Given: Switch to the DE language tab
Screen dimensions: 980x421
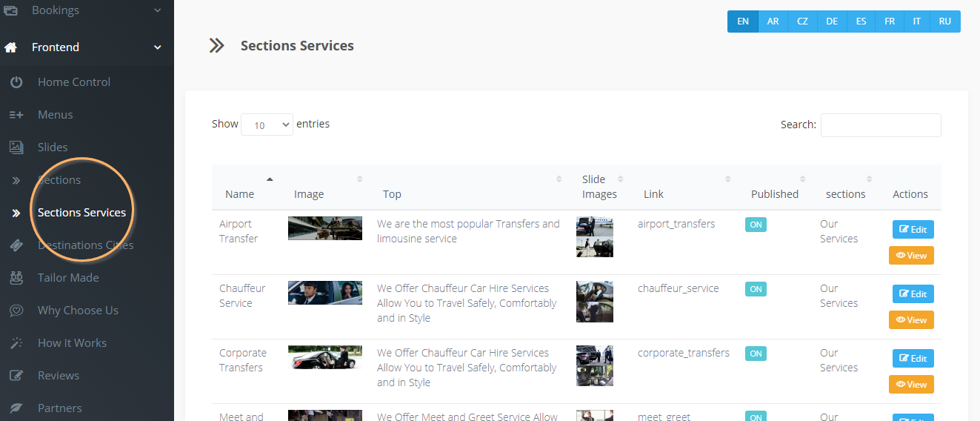Looking at the screenshot, I should [x=832, y=21].
